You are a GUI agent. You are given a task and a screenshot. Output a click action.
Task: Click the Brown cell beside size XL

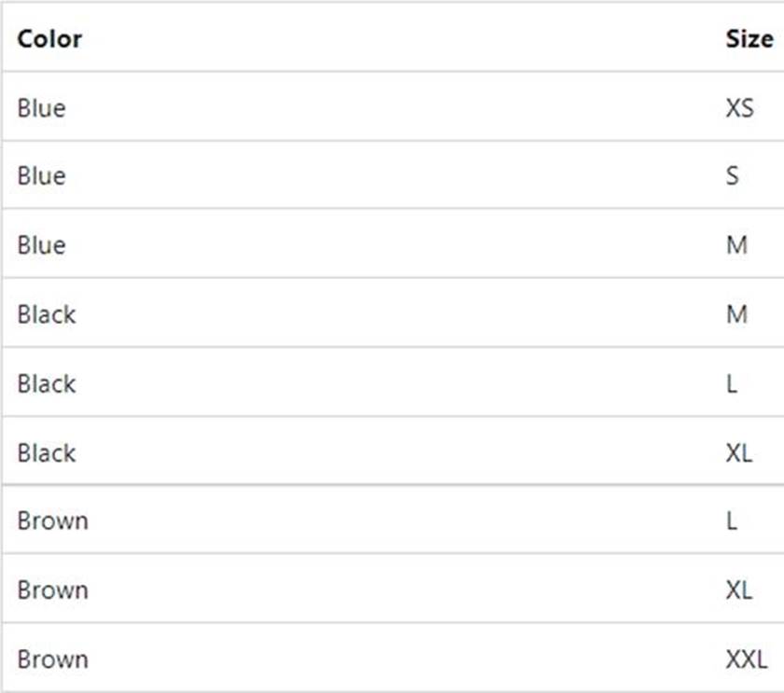click(x=52, y=589)
